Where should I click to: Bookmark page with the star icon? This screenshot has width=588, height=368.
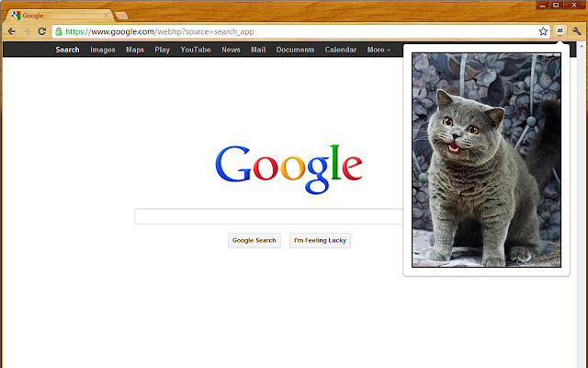coord(543,31)
